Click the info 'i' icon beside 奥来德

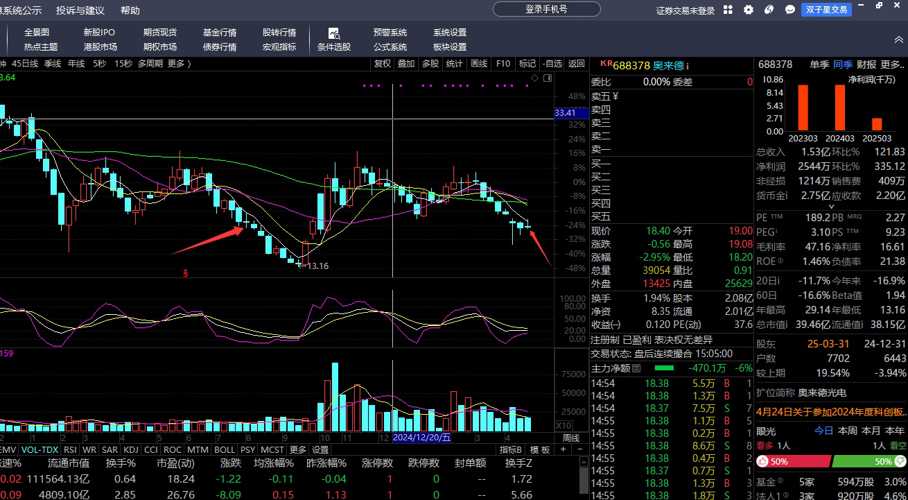tap(687, 66)
